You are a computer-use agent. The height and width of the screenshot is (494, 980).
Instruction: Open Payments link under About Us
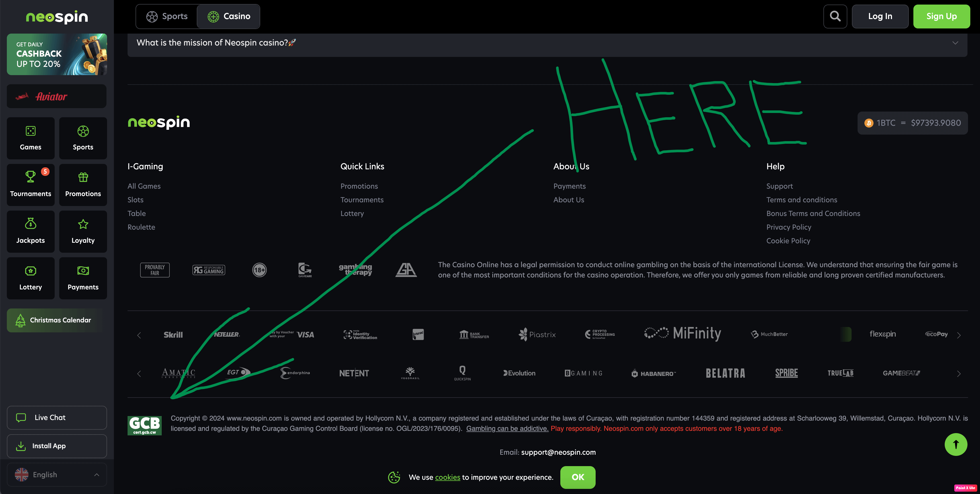(569, 186)
